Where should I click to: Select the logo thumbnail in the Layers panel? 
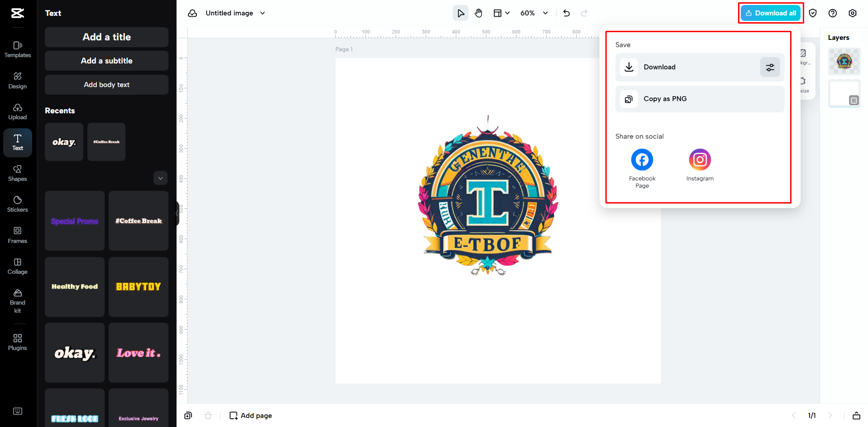(844, 61)
